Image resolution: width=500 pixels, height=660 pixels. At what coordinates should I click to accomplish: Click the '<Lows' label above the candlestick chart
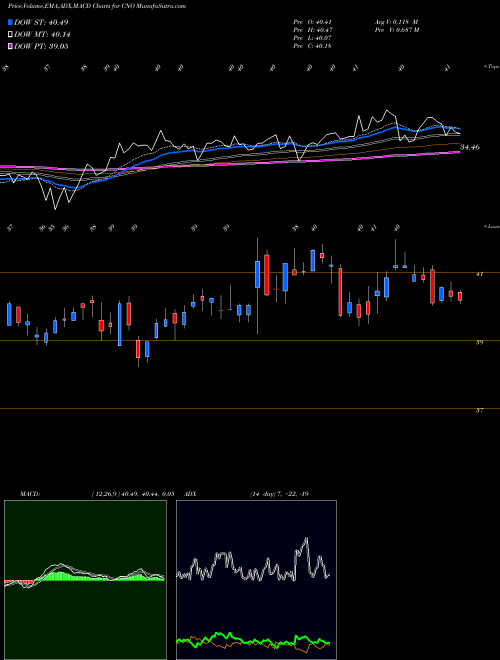(x=492, y=227)
